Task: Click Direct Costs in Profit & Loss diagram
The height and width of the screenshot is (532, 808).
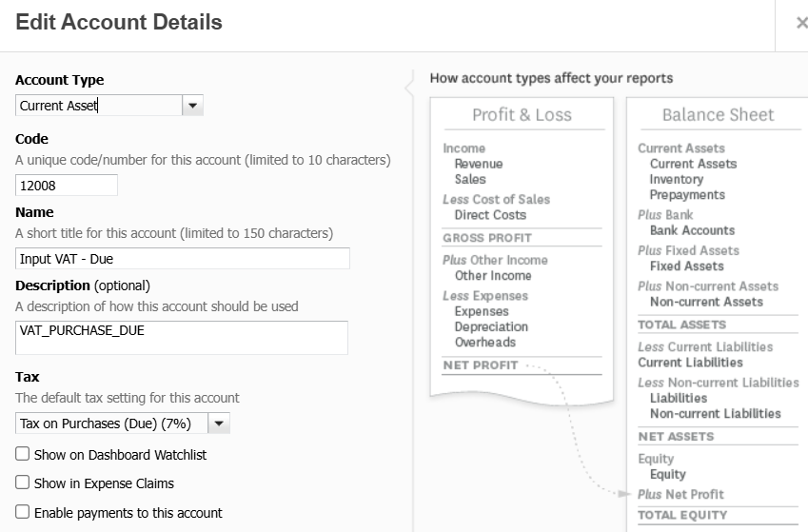Action: click(490, 215)
